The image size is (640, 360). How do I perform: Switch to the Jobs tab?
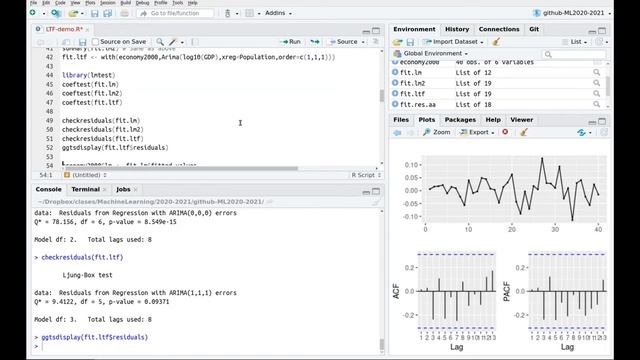123,189
